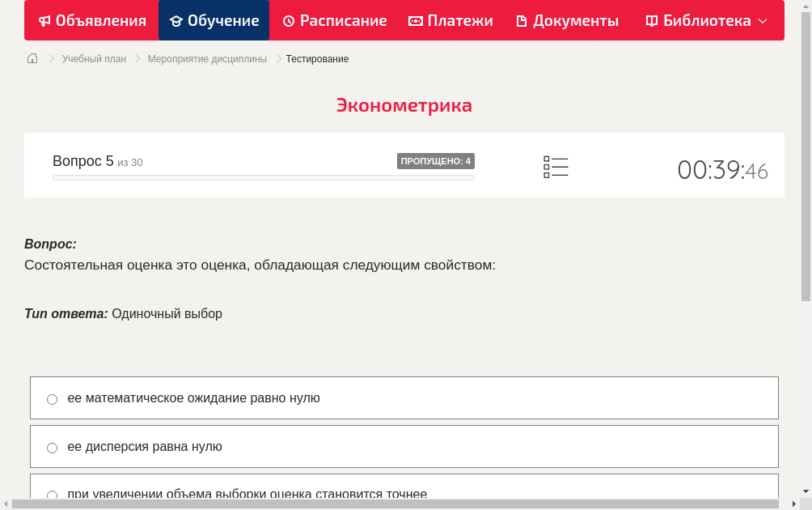Click the graduation cap icon on Обучение

coord(175,20)
